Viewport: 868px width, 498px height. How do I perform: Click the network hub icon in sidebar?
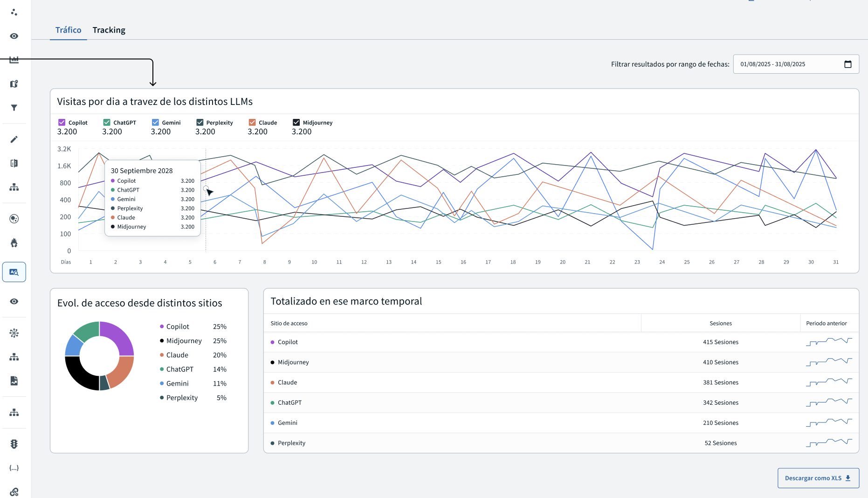[14, 333]
